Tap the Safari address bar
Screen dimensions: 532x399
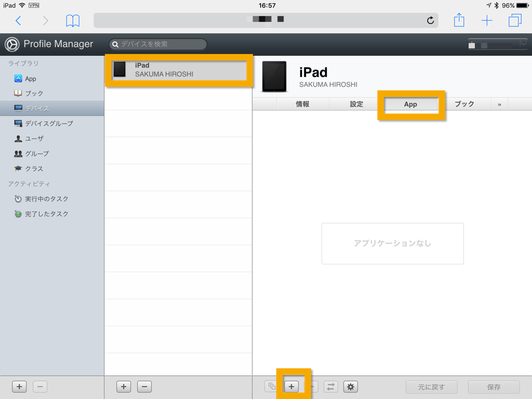pyautogui.click(x=265, y=20)
